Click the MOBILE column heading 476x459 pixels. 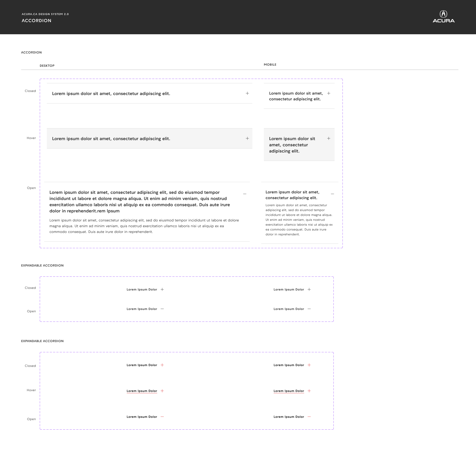[270, 65]
